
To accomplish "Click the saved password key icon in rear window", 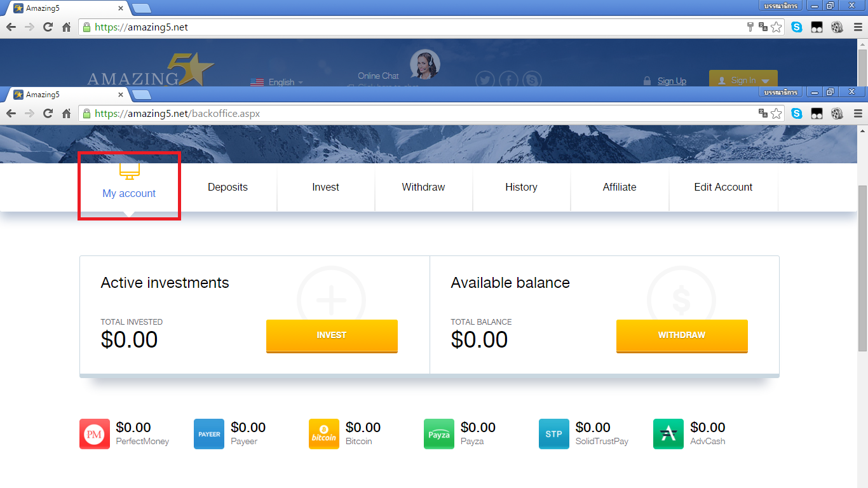I will (750, 27).
